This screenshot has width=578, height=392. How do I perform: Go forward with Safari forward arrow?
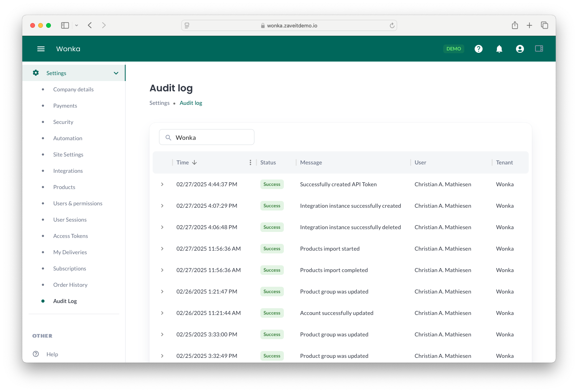(x=104, y=25)
